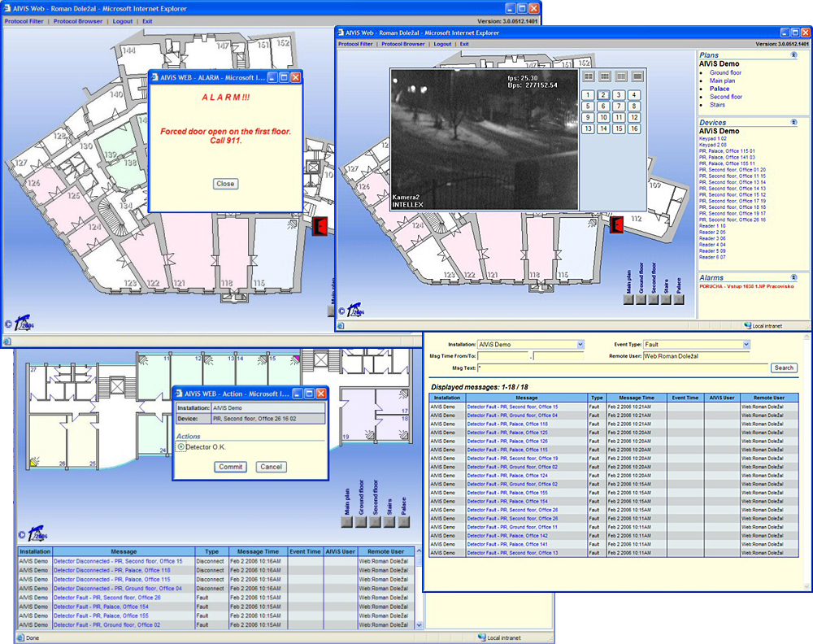The image size is (813, 644).
Task: Click the Commit button in the Action dialog
Action: (231, 467)
